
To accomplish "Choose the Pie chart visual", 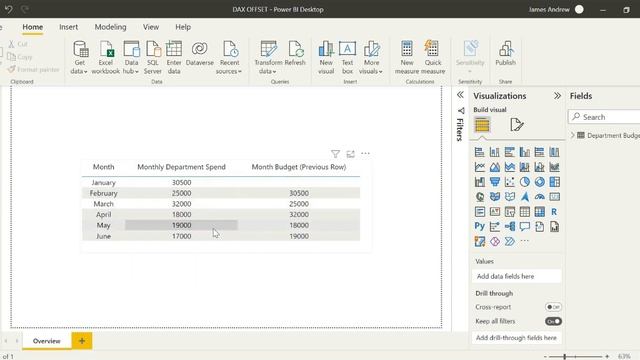I will coord(524,182).
